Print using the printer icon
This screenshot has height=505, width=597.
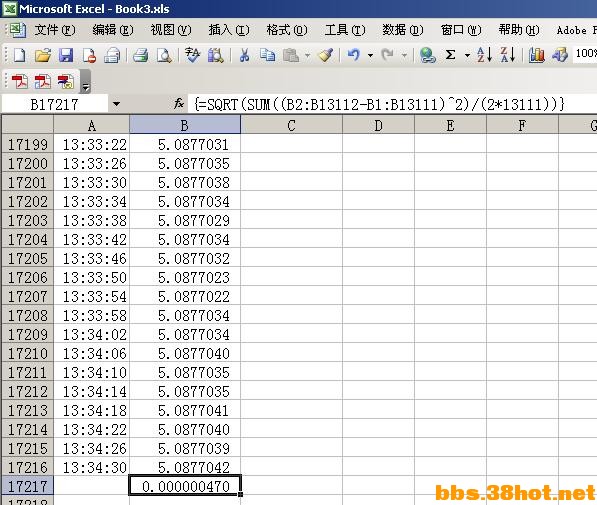tap(140, 55)
